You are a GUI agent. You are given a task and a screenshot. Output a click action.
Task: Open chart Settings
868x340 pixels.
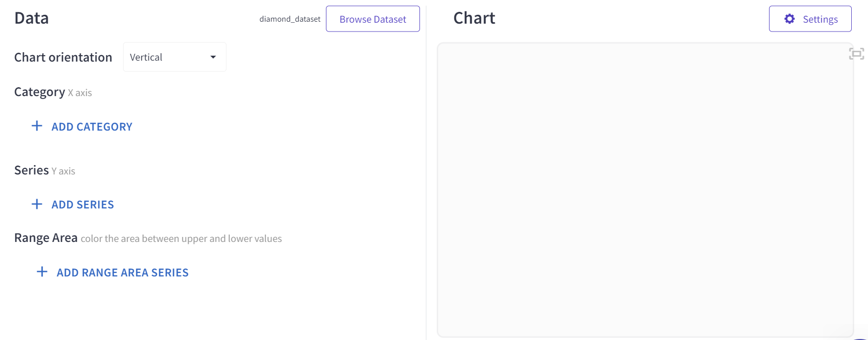810,19
